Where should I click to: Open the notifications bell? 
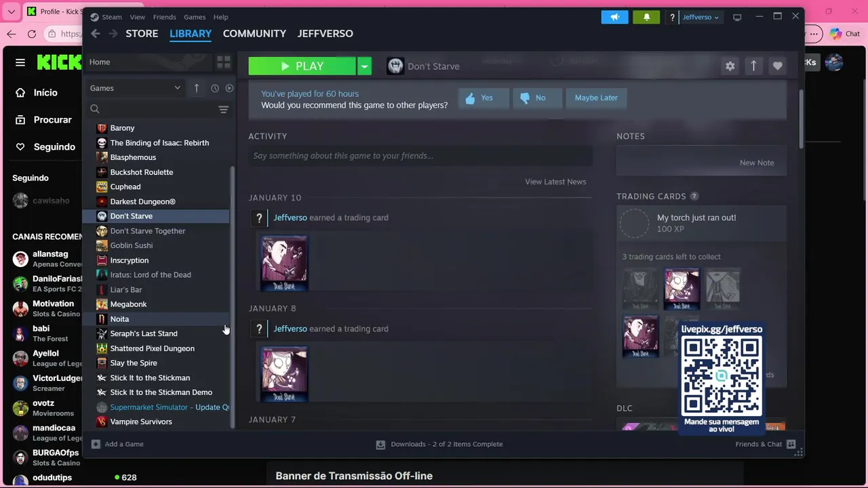[646, 17]
